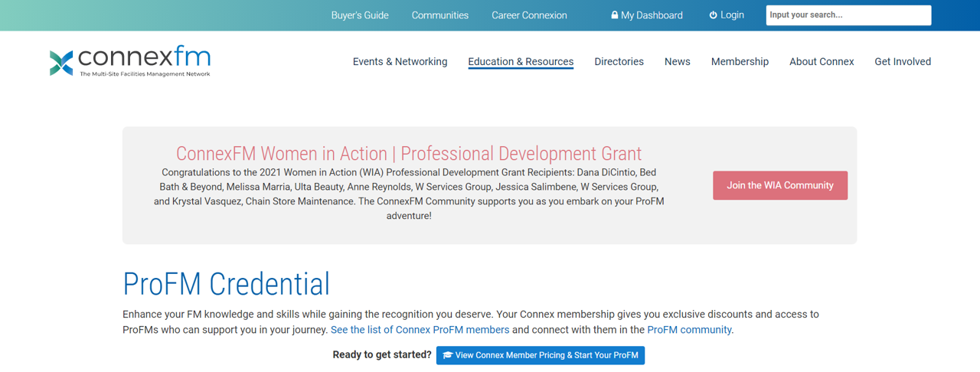Open the Membership menu
980x372 pixels.
[740, 62]
